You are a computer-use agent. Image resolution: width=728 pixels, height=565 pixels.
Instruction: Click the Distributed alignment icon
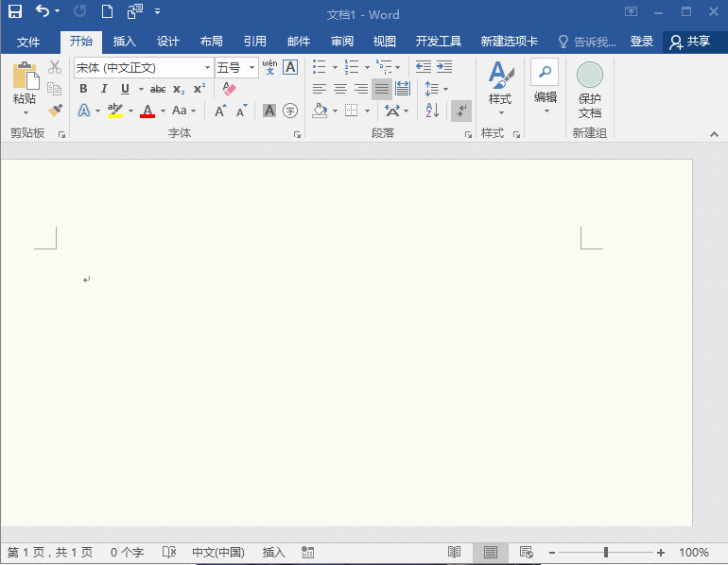point(403,89)
